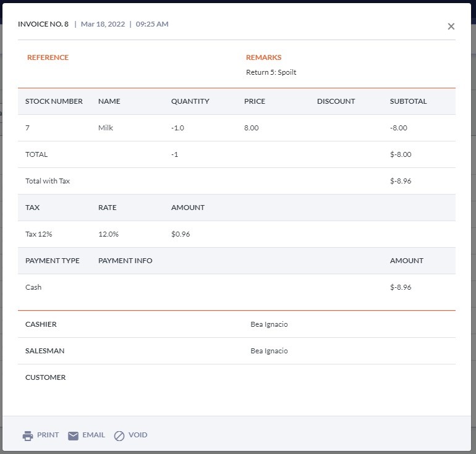Select the Cash payment type entry
This screenshot has height=454, width=476.
(x=33, y=287)
